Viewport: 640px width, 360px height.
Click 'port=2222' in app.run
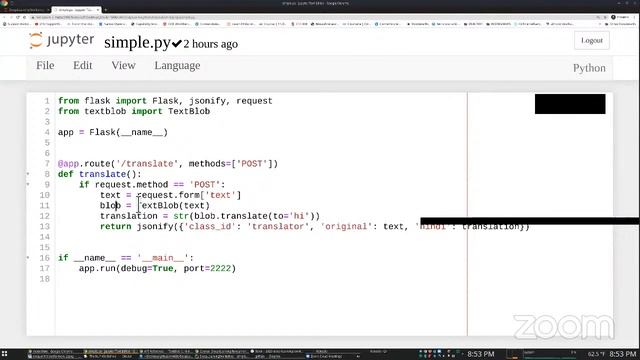pos(207,269)
